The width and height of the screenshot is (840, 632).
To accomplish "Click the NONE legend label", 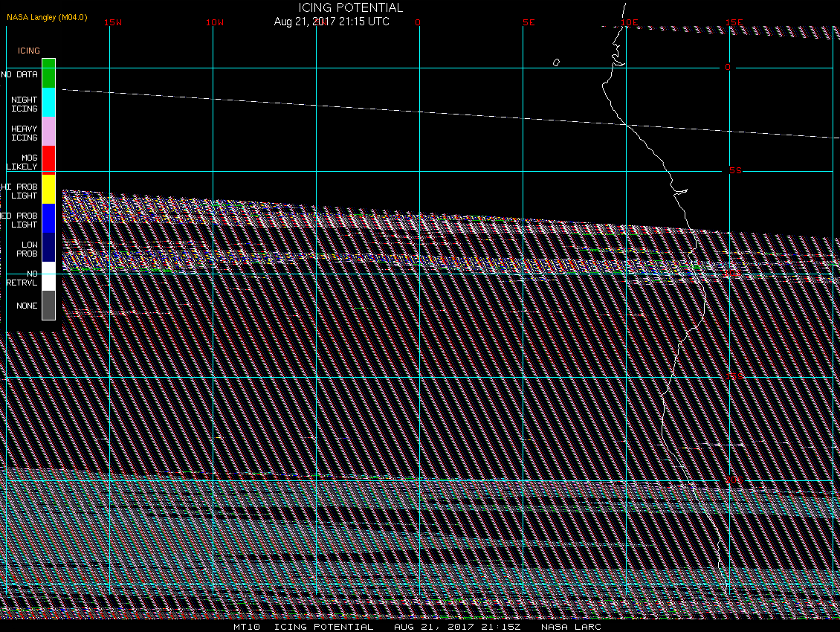I will pyautogui.click(x=27, y=306).
